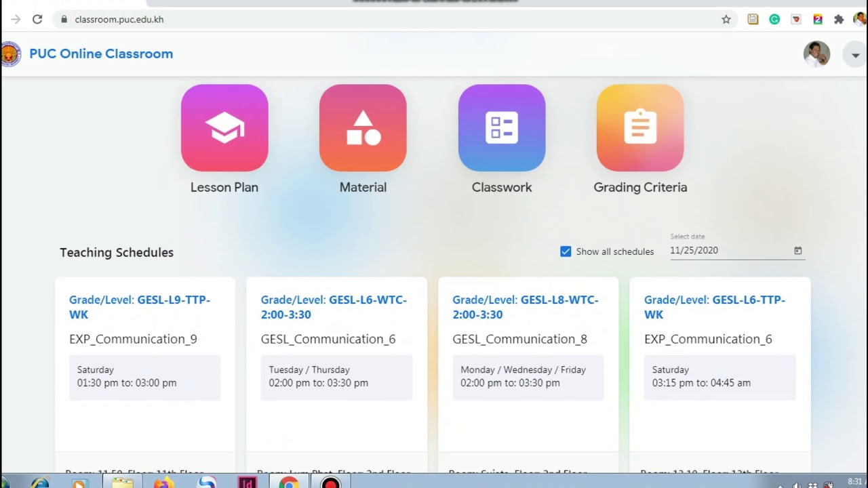Click the PUC logo emblem
Screen dimensions: 868x488
tap(10, 54)
